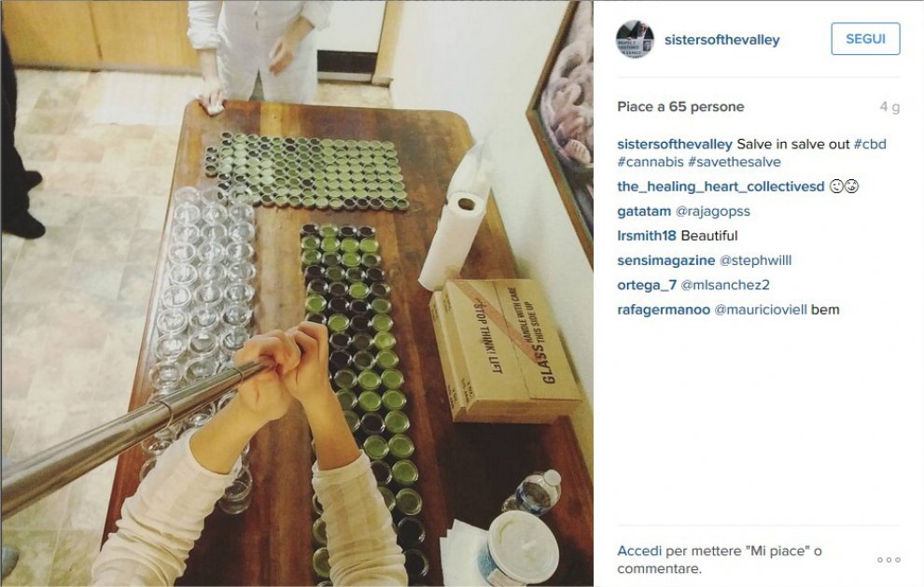Click the Accedi login link
Image resolution: width=924 pixels, height=587 pixels.
point(640,551)
